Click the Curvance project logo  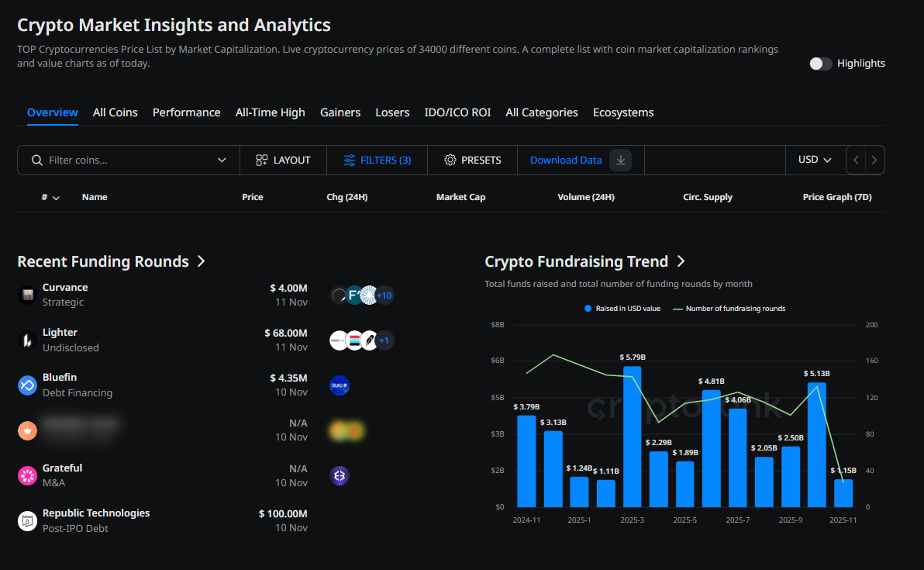(x=28, y=295)
